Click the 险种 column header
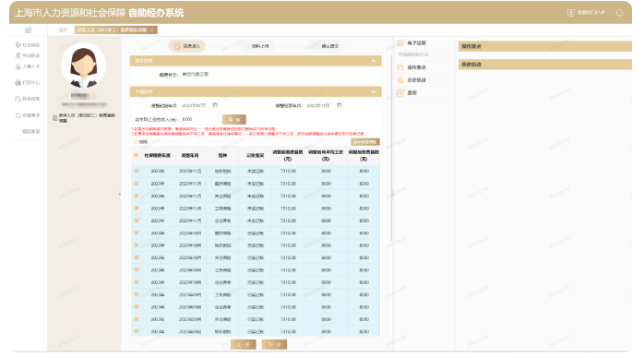Viewport: 644px width, 358px height. [222, 156]
